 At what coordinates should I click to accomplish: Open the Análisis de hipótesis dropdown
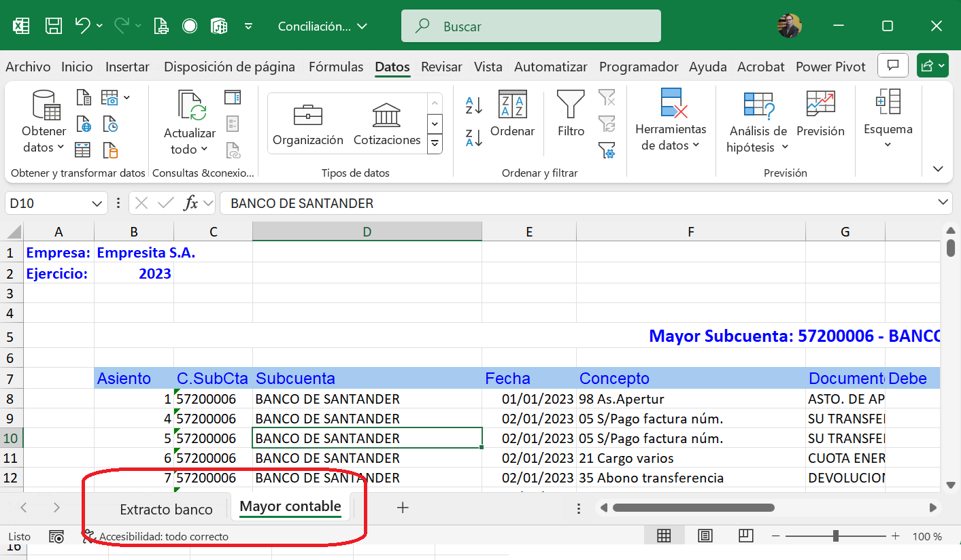tap(758, 123)
